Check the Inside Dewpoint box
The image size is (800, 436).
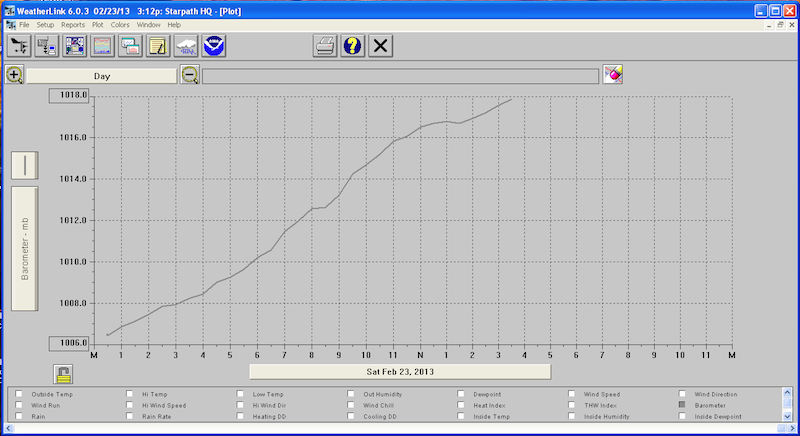682,416
